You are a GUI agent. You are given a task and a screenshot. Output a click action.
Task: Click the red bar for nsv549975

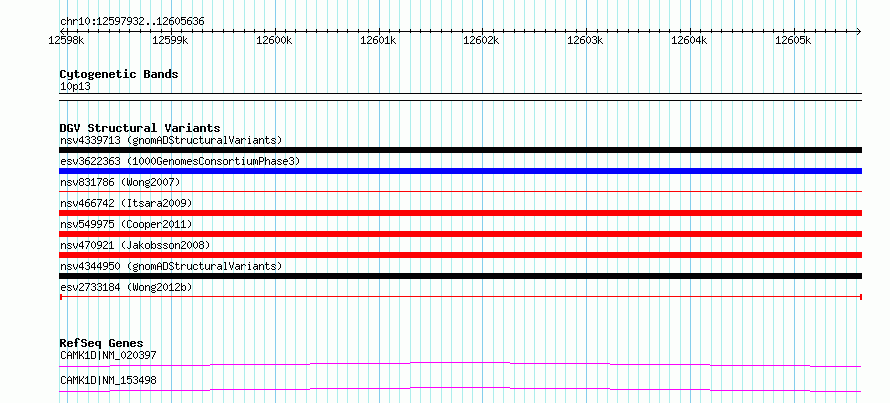click(x=460, y=234)
